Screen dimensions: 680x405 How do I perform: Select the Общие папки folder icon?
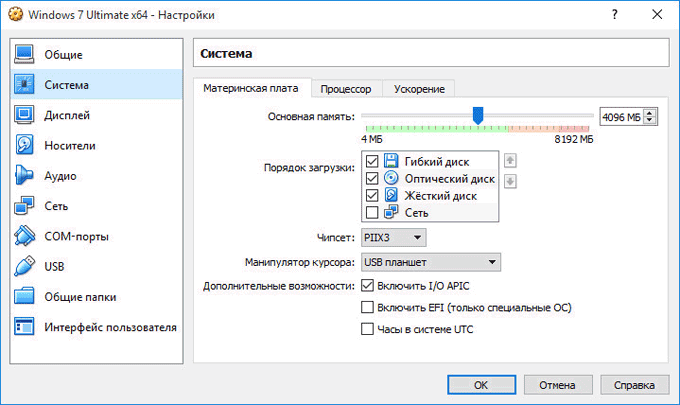pyautogui.click(x=24, y=297)
